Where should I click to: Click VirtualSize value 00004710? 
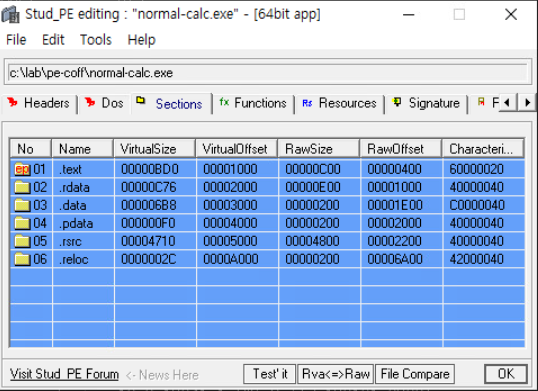(x=148, y=241)
